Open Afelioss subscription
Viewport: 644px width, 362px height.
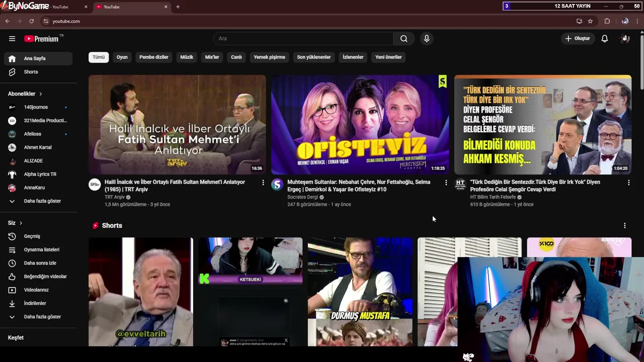pyautogui.click(x=38, y=134)
